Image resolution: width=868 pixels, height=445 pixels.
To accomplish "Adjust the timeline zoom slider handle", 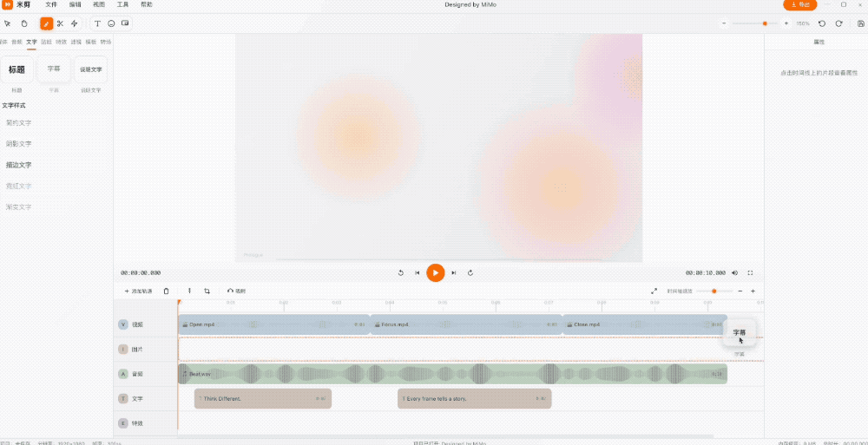I will 714,291.
